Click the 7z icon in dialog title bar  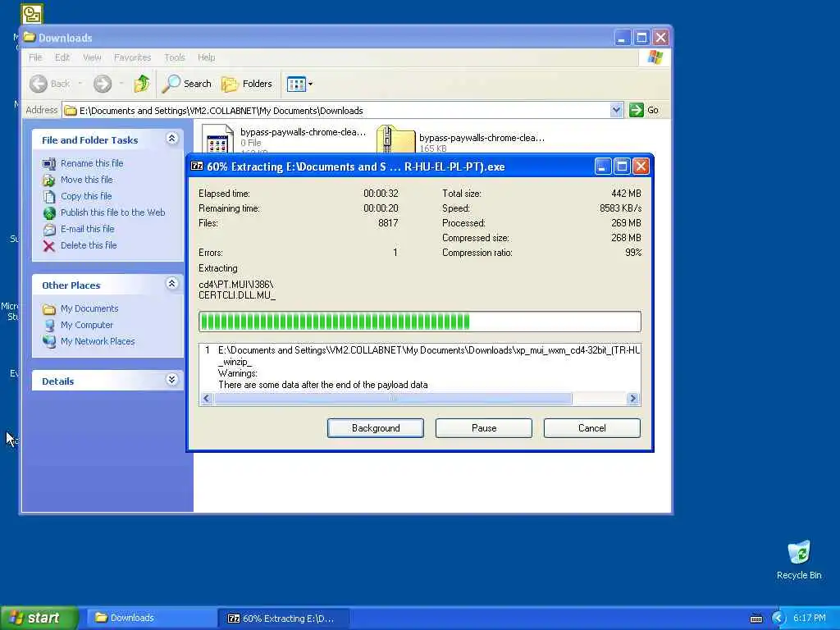[197, 166]
